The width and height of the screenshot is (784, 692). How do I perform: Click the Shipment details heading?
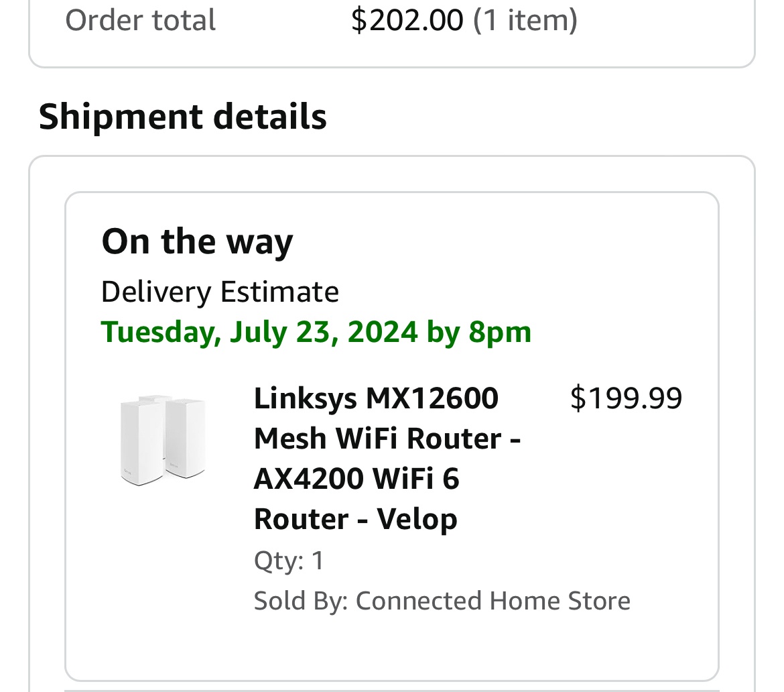click(182, 116)
